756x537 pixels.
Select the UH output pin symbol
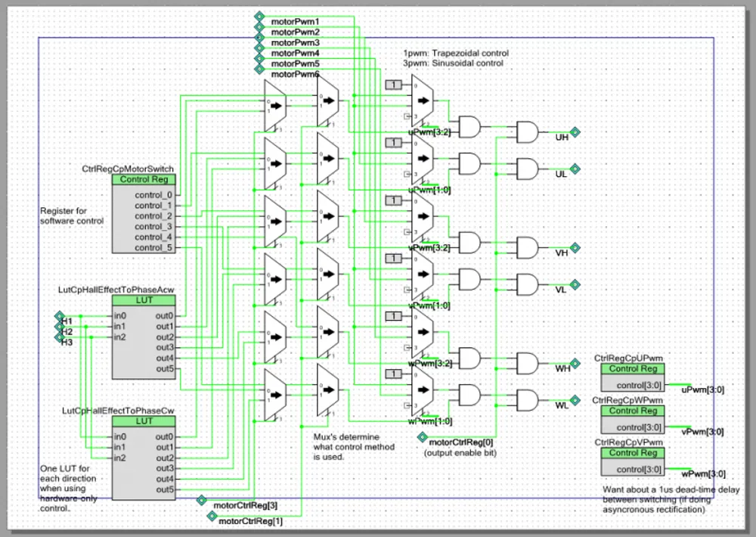(x=575, y=132)
